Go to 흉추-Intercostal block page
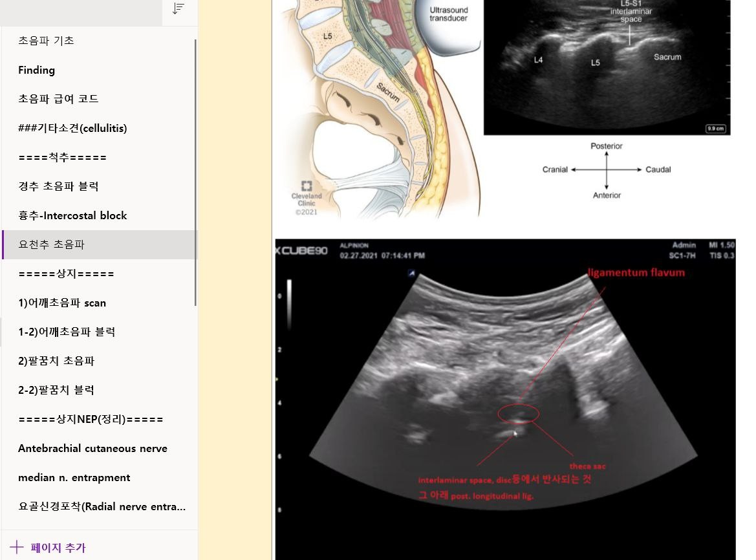This screenshot has width=756, height=560. 72,215
